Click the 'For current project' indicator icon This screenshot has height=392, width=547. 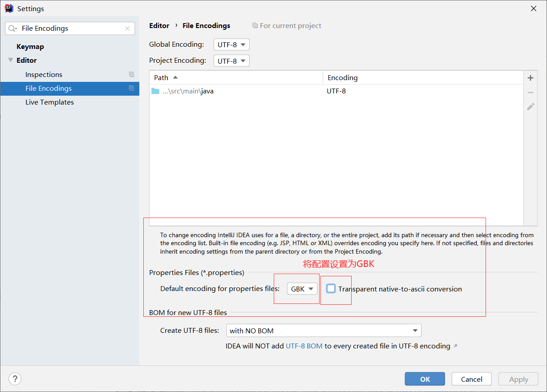(x=256, y=25)
